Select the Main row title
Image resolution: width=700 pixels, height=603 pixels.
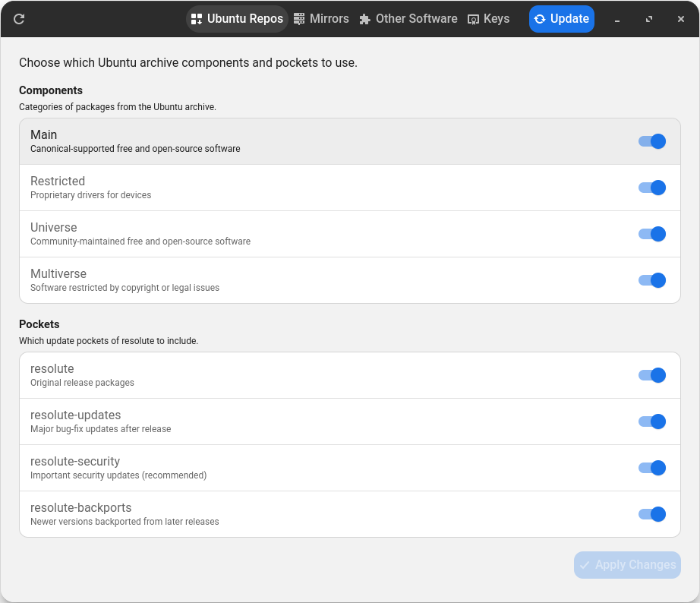click(44, 135)
